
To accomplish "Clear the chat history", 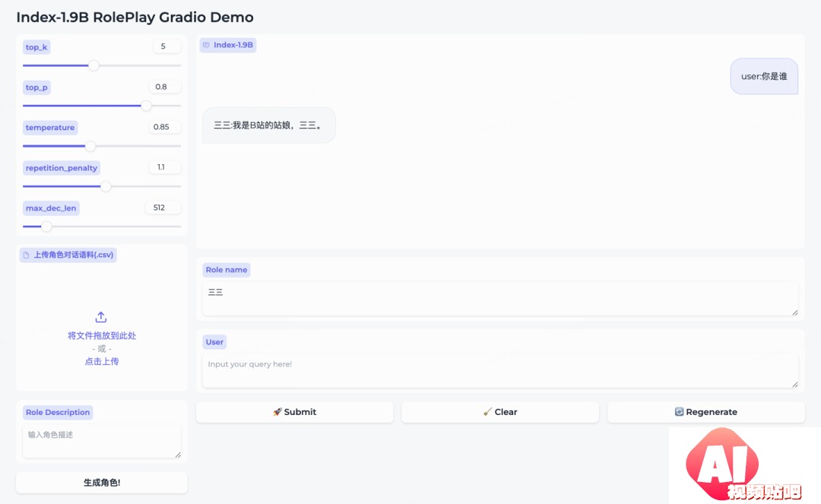I will (500, 412).
